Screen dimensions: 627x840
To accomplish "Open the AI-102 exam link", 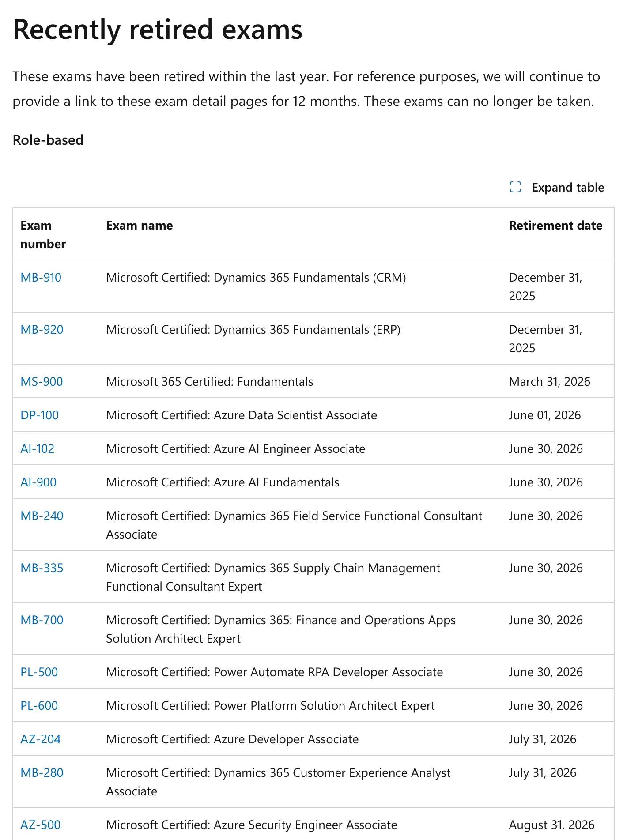I will pyautogui.click(x=38, y=449).
